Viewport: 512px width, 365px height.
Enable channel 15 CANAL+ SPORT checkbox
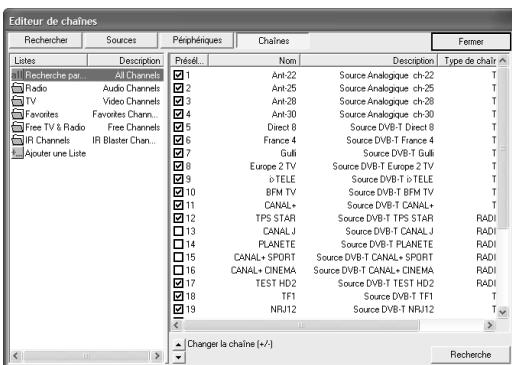179,257
